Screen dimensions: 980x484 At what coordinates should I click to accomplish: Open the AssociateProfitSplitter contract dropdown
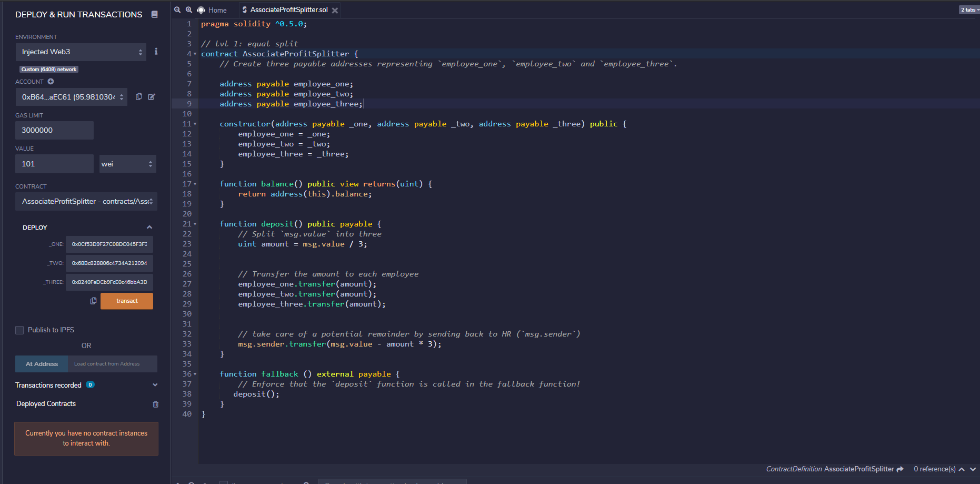coord(86,202)
